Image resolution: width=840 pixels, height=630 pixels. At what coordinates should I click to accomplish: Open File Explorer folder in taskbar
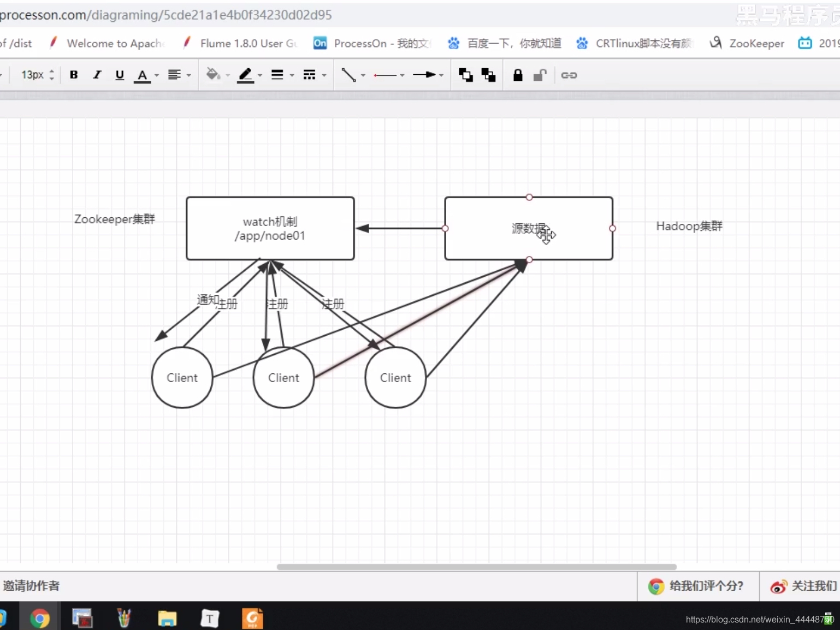tap(167, 618)
